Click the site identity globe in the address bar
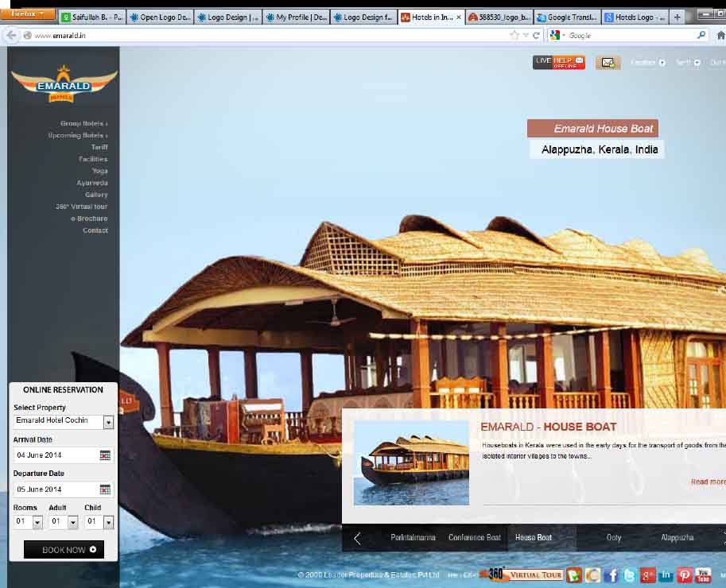 coord(27,35)
